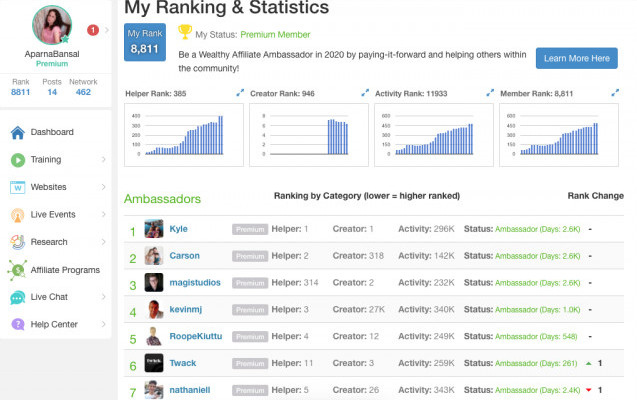
Task: Click the Creator Rank bar chart
Action: tap(309, 135)
